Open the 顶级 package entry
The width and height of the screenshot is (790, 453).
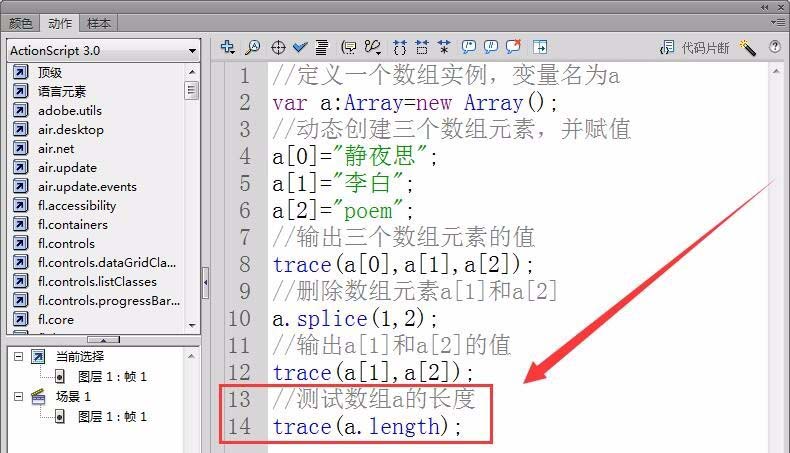49,73
